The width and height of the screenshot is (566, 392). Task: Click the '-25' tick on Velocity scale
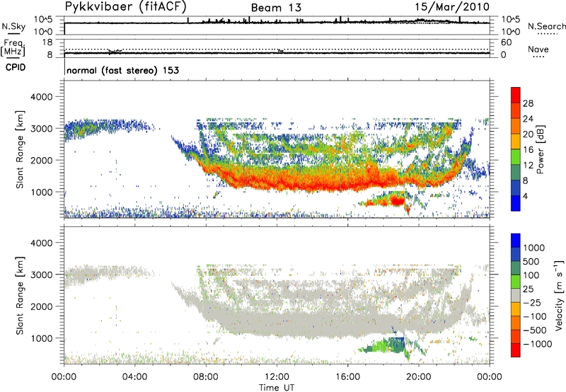[x=532, y=302]
